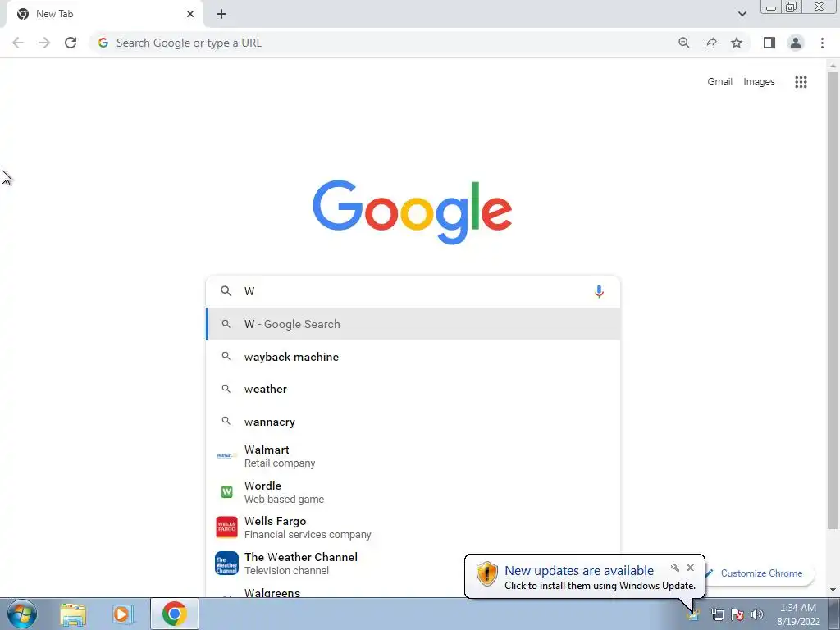Select Wells Fargo suggestion

pos(413,527)
